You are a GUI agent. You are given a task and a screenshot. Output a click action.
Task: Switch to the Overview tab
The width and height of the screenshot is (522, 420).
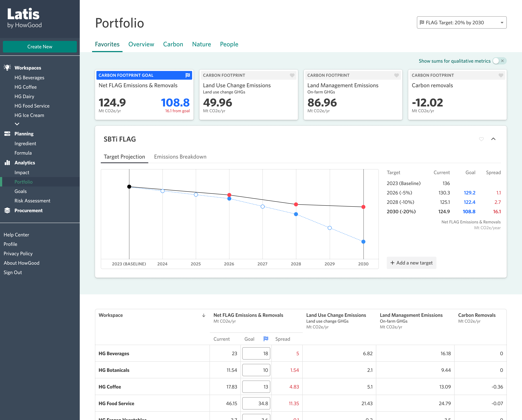(x=141, y=44)
